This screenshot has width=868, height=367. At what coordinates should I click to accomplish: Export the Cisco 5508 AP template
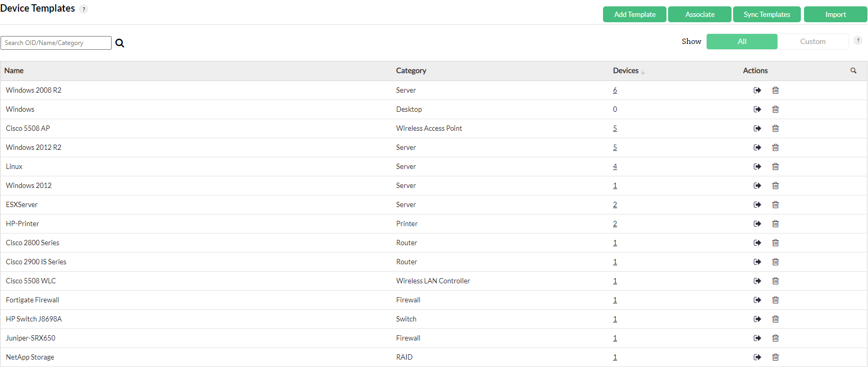click(757, 128)
